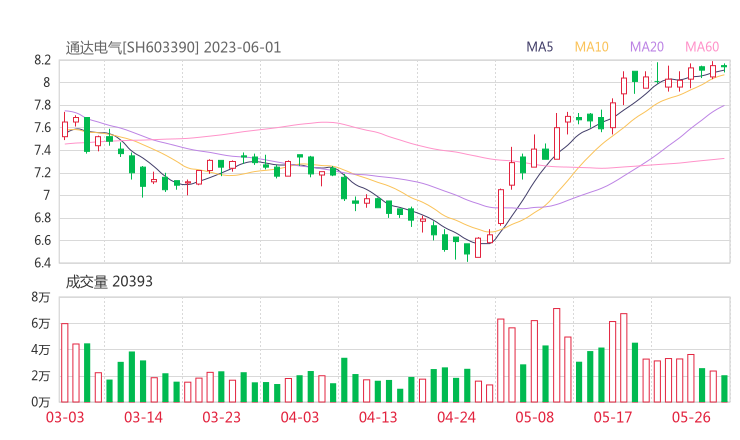Viewport: 740px width, 440px height.
Task: Click the 成交量 20393 volume label
Action: [x=109, y=282]
